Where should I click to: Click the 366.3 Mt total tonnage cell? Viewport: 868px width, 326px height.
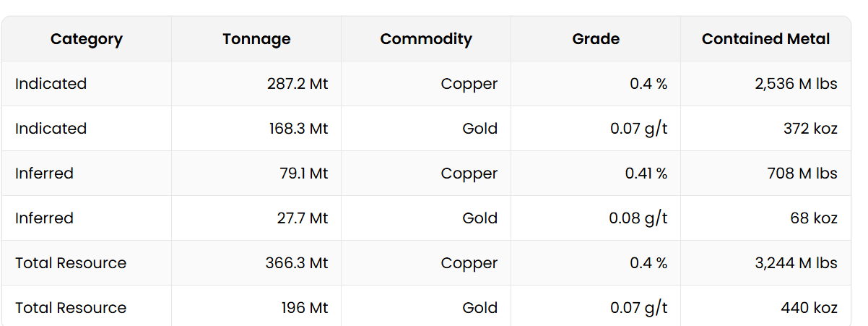pos(296,263)
